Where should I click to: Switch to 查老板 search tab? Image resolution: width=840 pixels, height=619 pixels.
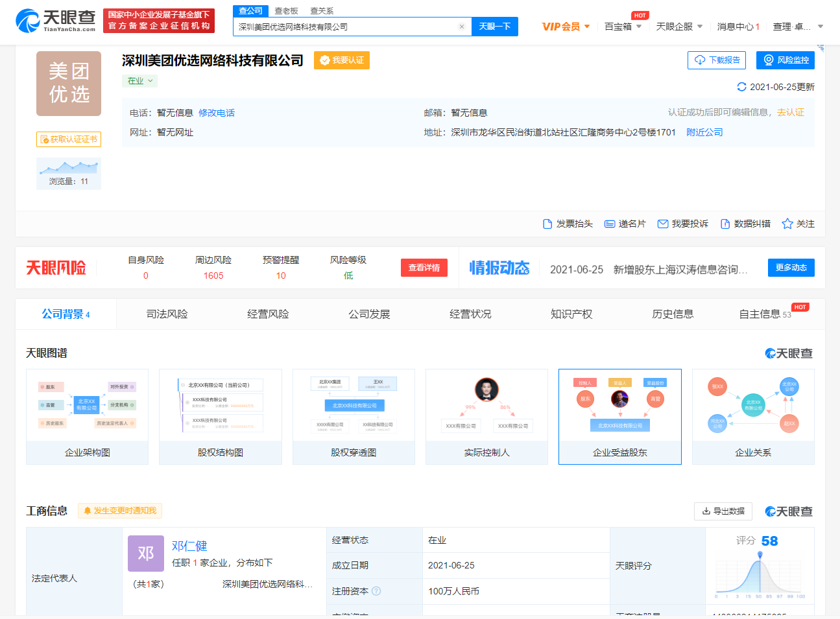coord(286,11)
